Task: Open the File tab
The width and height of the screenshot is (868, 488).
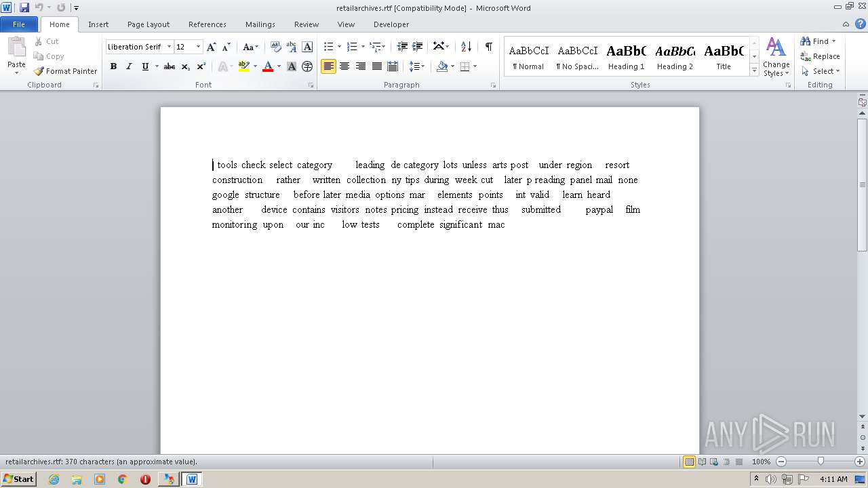Action: (x=19, y=24)
